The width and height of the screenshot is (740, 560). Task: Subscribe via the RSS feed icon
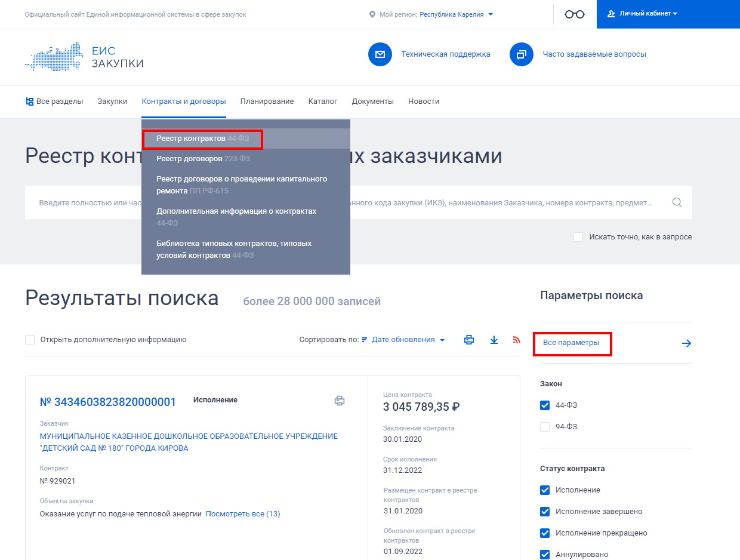[517, 340]
